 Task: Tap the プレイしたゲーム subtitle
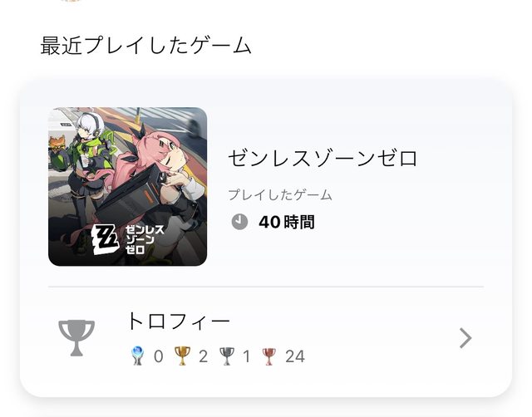[x=280, y=195]
